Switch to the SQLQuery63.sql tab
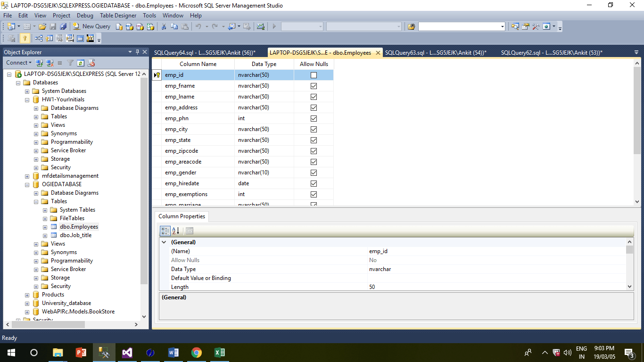The height and width of the screenshot is (362, 644). pyautogui.click(x=436, y=52)
